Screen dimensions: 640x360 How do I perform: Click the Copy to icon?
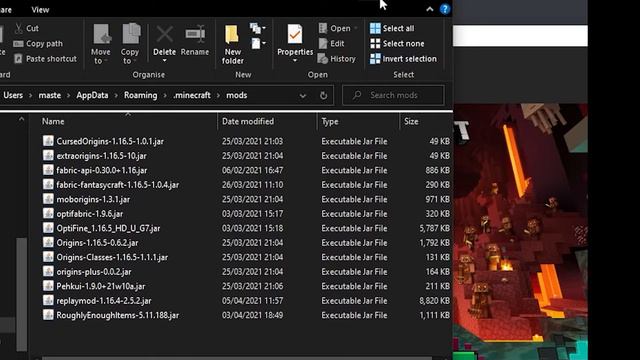point(131,33)
